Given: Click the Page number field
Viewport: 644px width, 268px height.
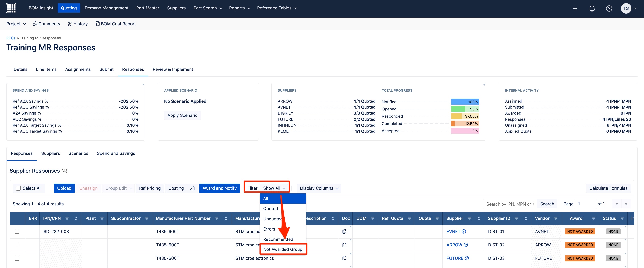Looking at the screenshot, I should [x=585, y=204].
